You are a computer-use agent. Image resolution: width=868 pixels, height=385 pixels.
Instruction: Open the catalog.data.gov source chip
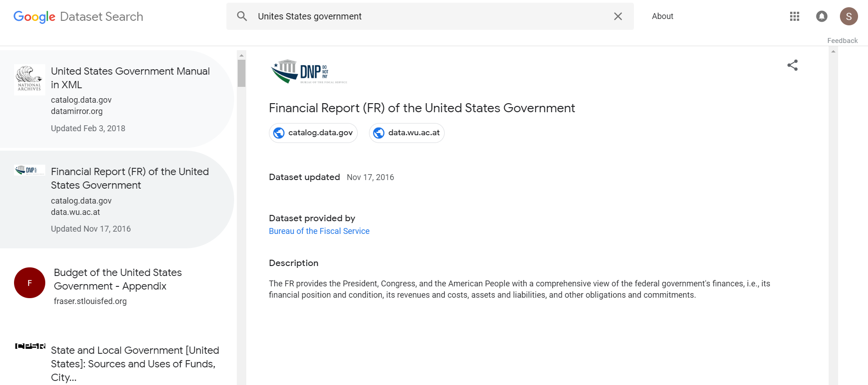coord(313,133)
